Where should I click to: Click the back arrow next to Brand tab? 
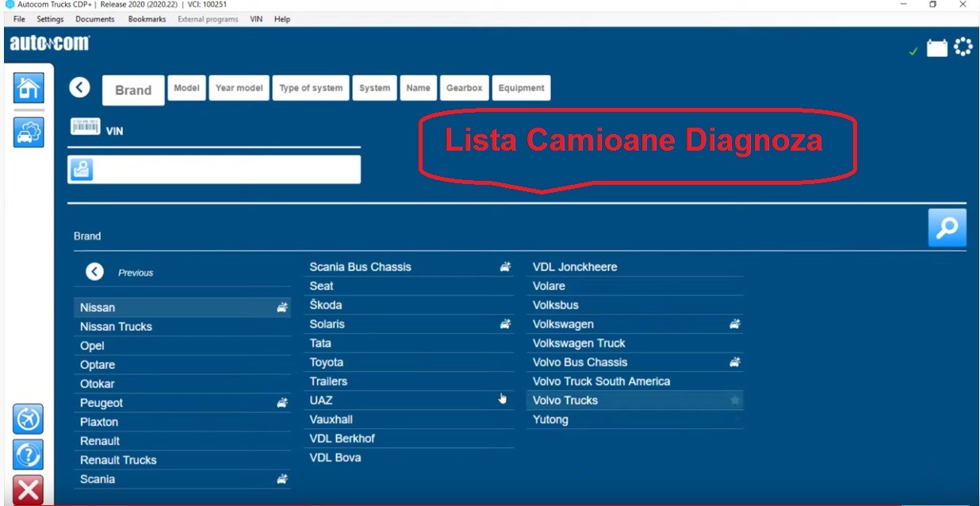(x=79, y=87)
